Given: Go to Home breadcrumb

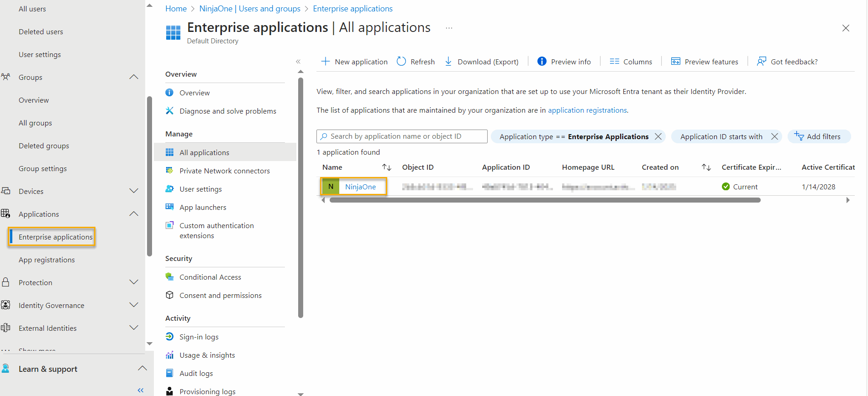Looking at the screenshot, I should pos(176,9).
